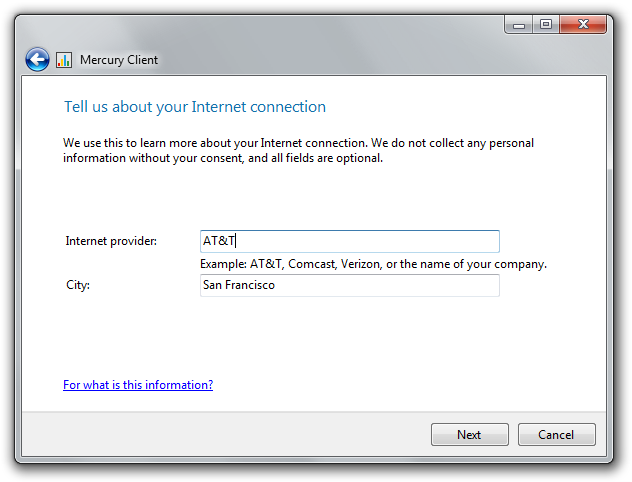Click into the City field containing San Francisco
The height and width of the screenshot is (482, 632).
click(x=349, y=285)
